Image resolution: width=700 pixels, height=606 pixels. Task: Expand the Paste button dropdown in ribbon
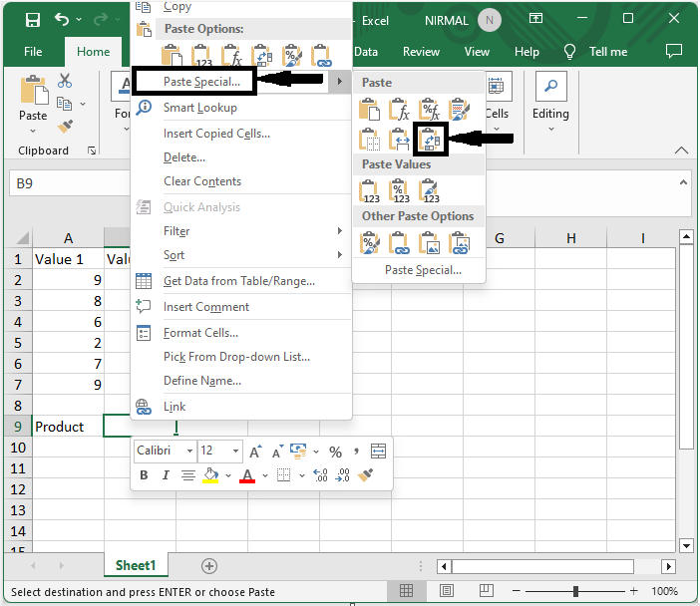coord(33,131)
